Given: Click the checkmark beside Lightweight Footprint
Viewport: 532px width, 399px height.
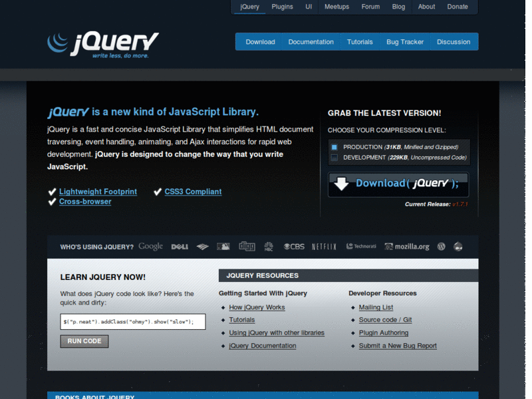Looking at the screenshot, I should (52, 192).
